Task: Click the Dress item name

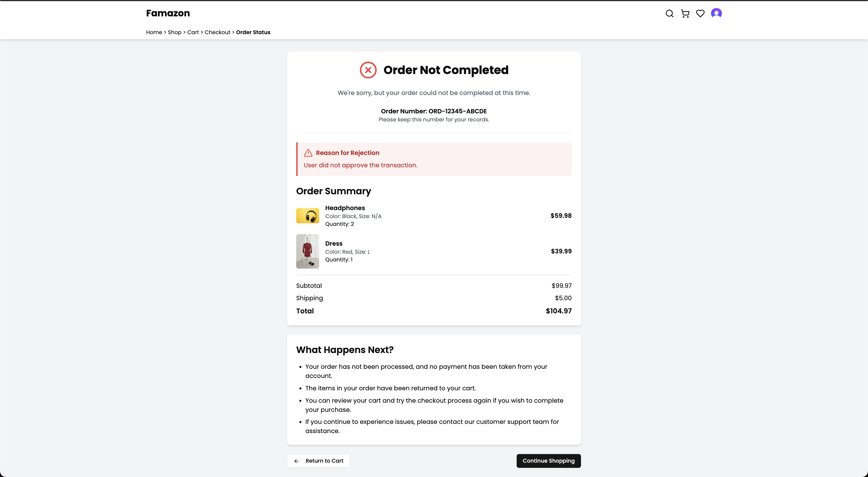Action: coord(334,244)
